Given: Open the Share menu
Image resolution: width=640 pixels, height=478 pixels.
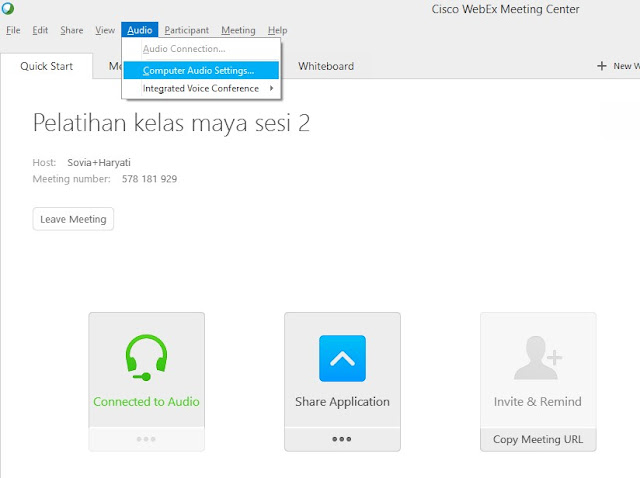Looking at the screenshot, I should click(x=71, y=30).
